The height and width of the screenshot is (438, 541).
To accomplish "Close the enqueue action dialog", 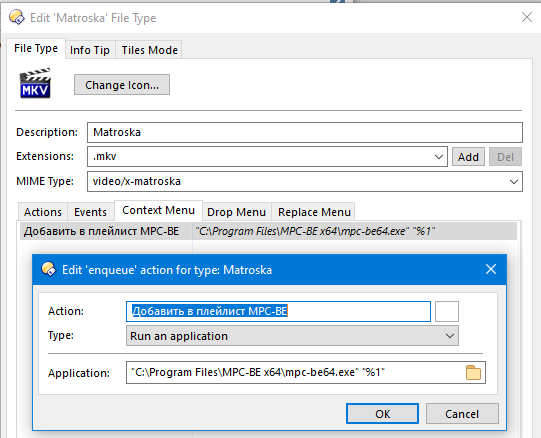I will pos(491,269).
